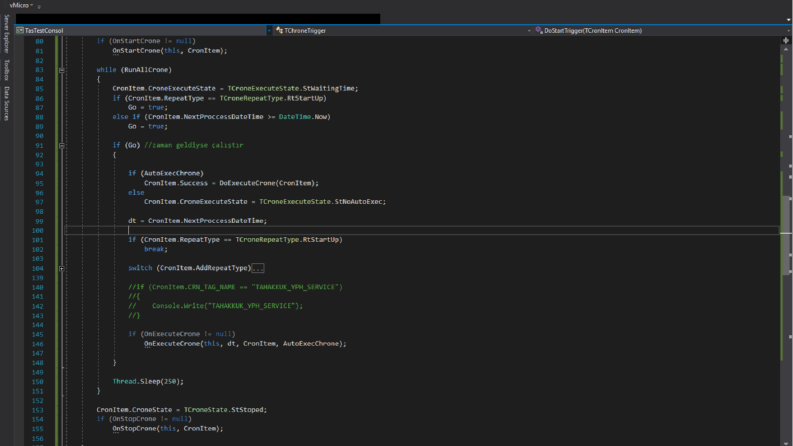Open the Toolbox side tab
Image resolution: width=793 pixels, height=446 pixels.
[x=7, y=70]
